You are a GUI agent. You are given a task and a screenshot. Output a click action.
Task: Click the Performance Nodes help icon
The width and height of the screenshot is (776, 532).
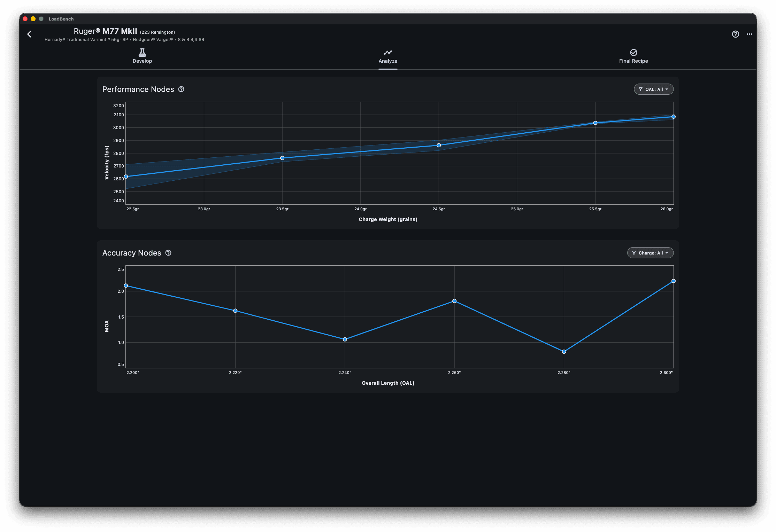click(x=181, y=89)
